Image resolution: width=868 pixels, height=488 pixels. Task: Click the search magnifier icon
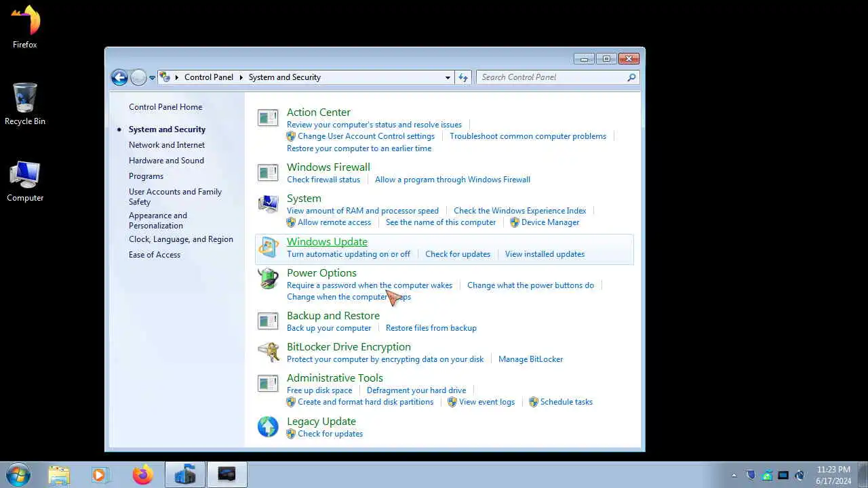point(631,77)
